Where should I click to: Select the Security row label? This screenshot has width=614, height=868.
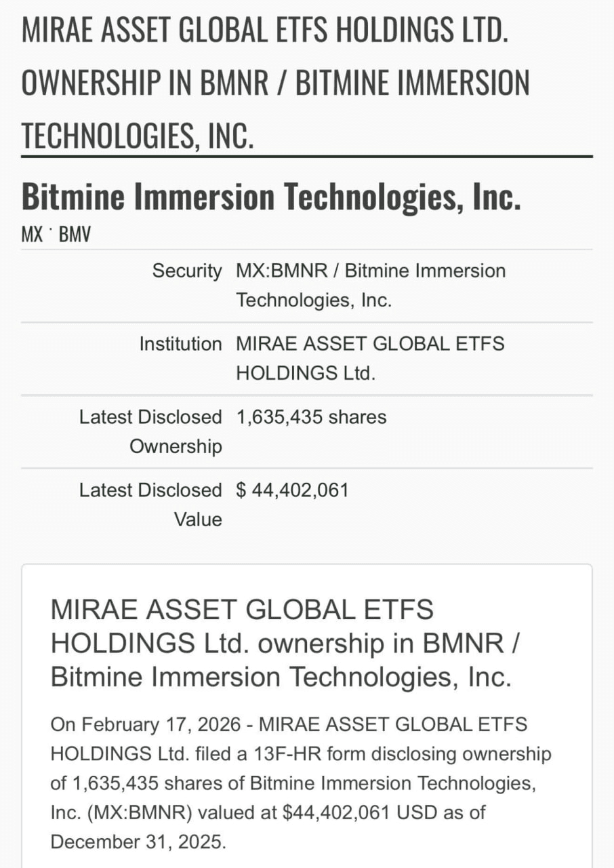point(186,271)
